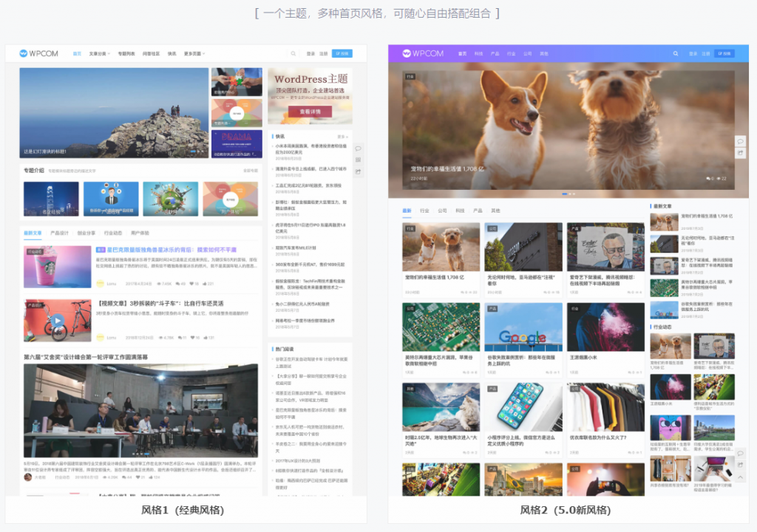
Task: Click 投稿 button in Style 2 purple header
Action: 724,54
